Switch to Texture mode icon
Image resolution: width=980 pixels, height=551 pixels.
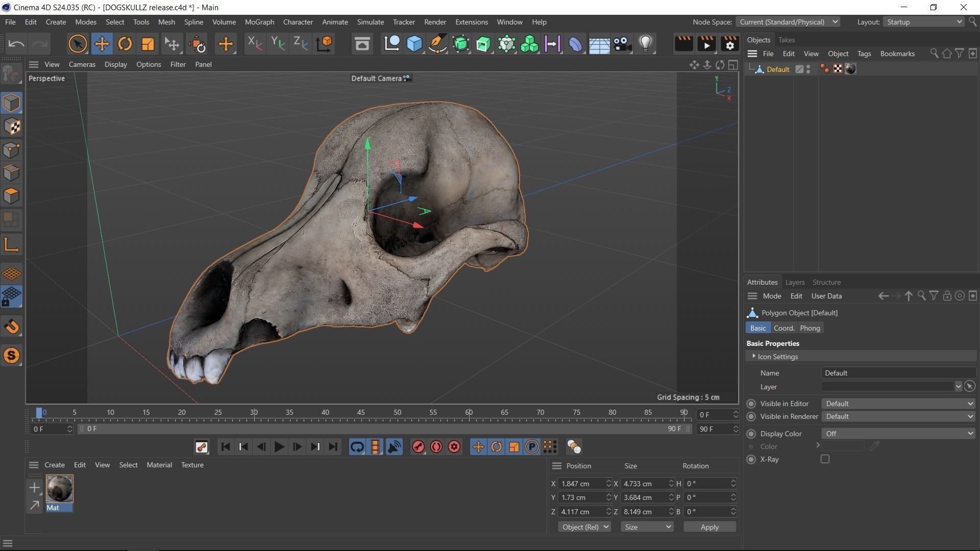click(11, 127)
